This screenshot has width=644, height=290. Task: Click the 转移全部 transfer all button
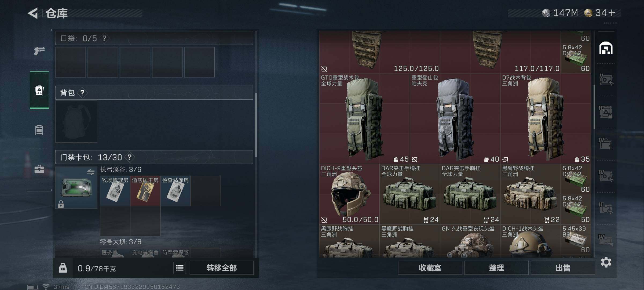click(222, 268)
